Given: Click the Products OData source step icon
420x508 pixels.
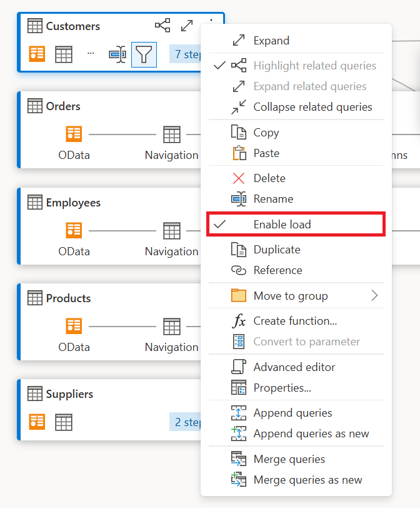Looking at the screenshot, I should tap(74, 325).
